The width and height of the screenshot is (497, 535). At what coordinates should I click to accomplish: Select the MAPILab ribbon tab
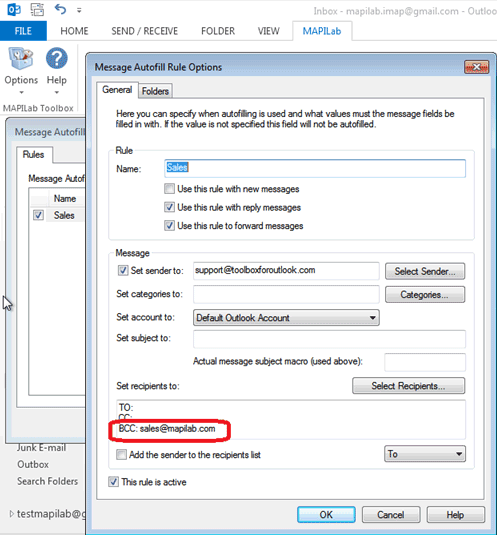click(322, 31)
